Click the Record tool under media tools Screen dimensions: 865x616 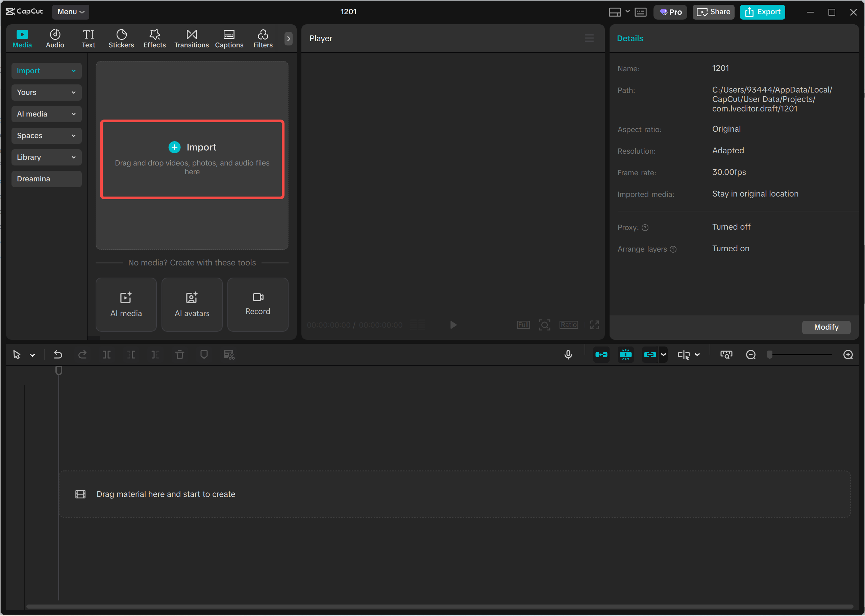tap(257, 304)
